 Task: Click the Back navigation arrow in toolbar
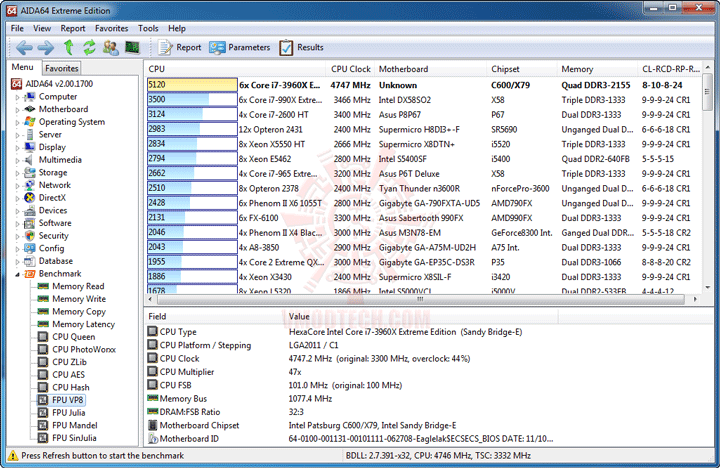[24, 47]
